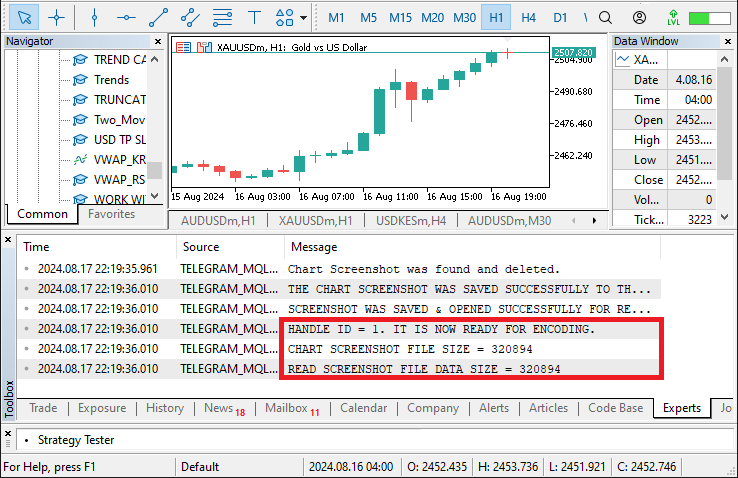The width and height of the screenshot is (738, 478).
Task: Switch chart to M30 timeframe
Action: [464, 18]
